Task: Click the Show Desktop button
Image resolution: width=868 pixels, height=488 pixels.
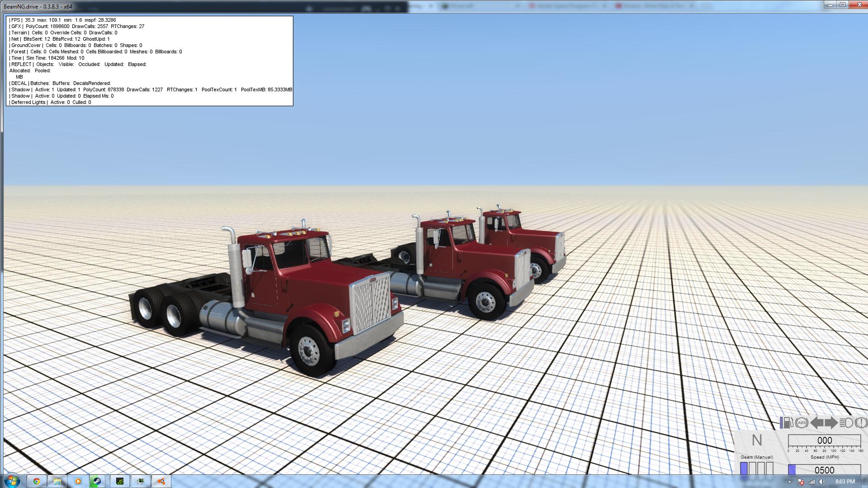Action: coord(865,481)
